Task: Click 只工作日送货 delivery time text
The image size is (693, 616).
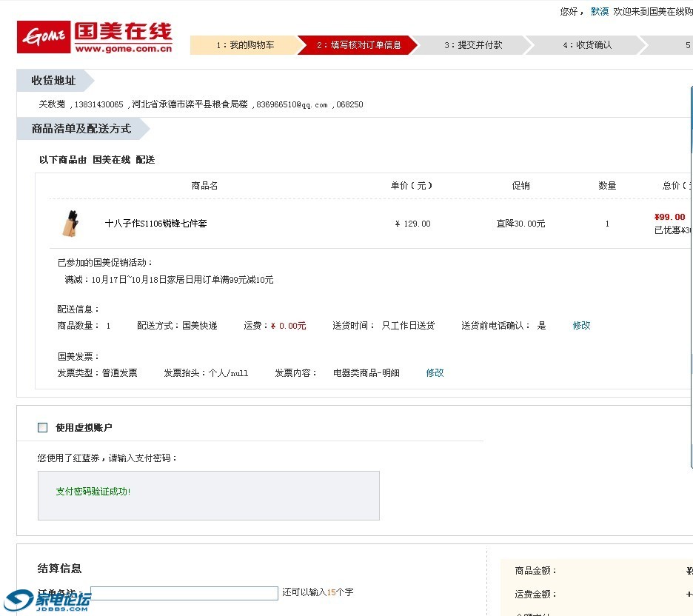Action: point(408,326)
